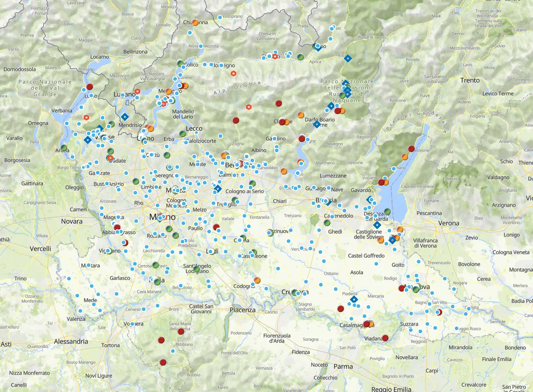Select the blue diamond marker above Mendrisio
The image size is (533, 392).
125,116
